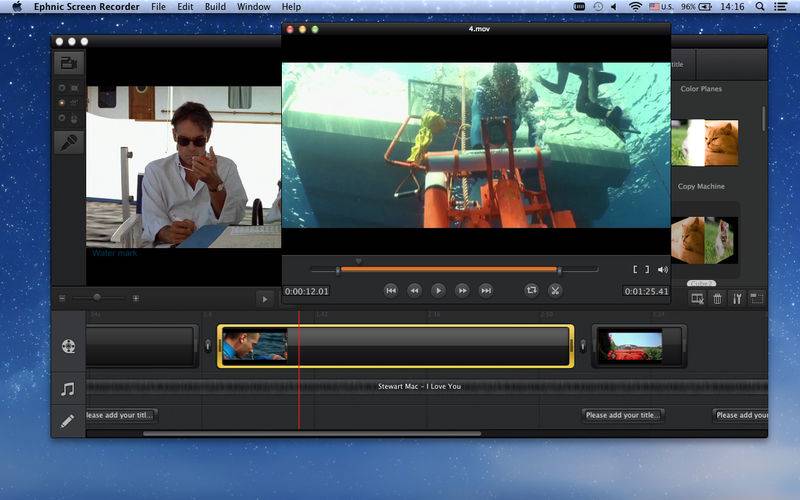Click the leftmost cut-off 'add your titl...' button
Image resolution: width=800 pixels, height=500 pixels.
(121, 415)
